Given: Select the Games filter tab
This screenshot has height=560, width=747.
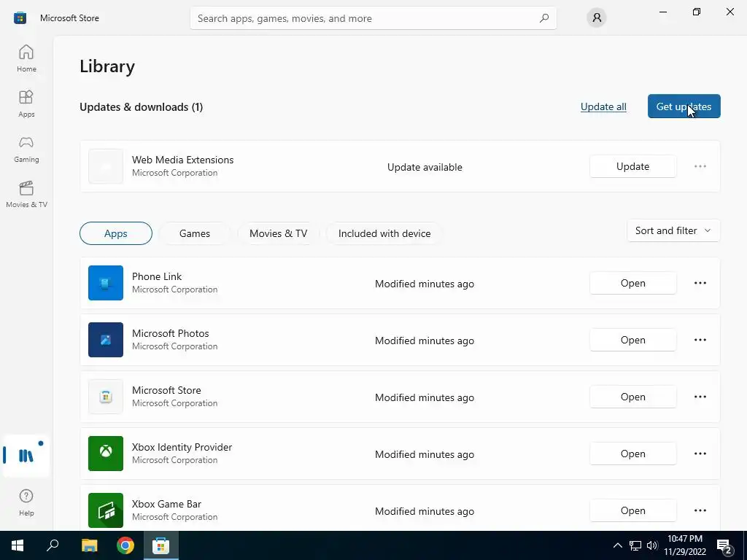Looking at the screenshot, I should pyautogui.click(x=194, y=233).
